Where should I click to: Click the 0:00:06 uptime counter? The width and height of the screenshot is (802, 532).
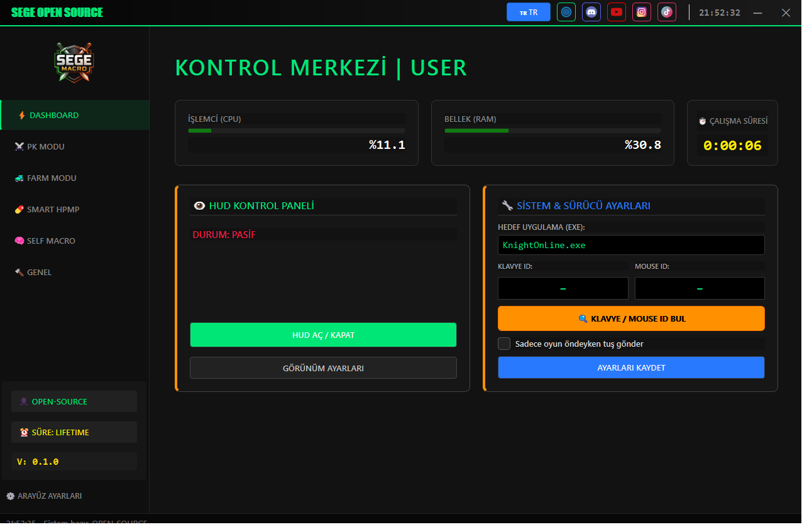(732, 146)
